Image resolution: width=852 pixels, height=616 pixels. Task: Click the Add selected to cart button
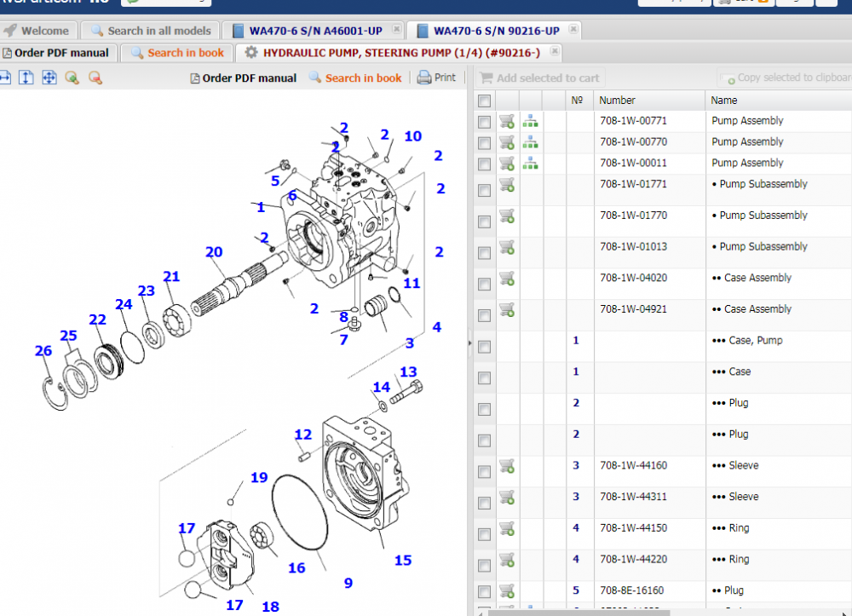pyautogui.click(x=538, y=78)
